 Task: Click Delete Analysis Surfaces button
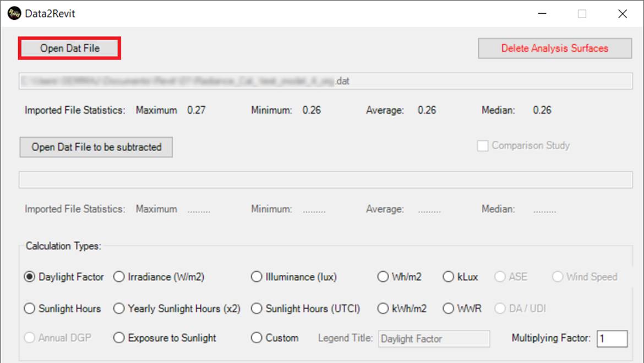pos(554,48)
